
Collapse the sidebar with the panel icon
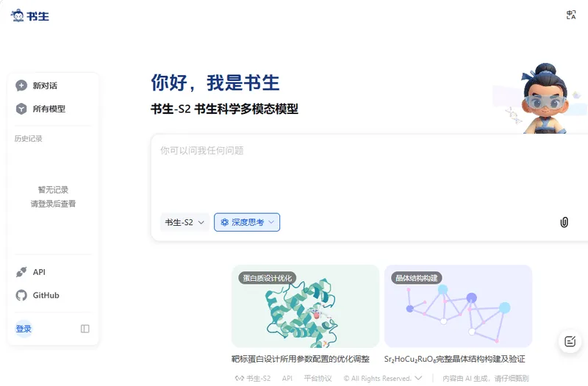(x=85, y=329)
